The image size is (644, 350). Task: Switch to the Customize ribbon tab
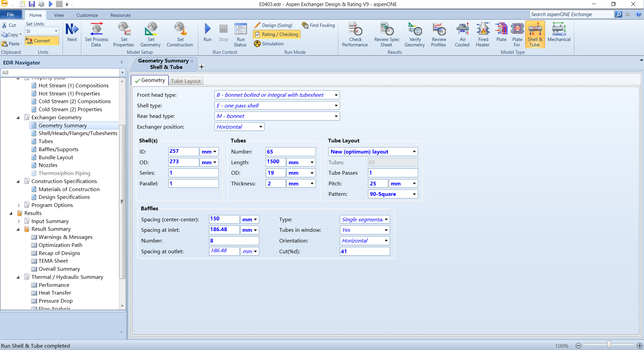[87, 15]
